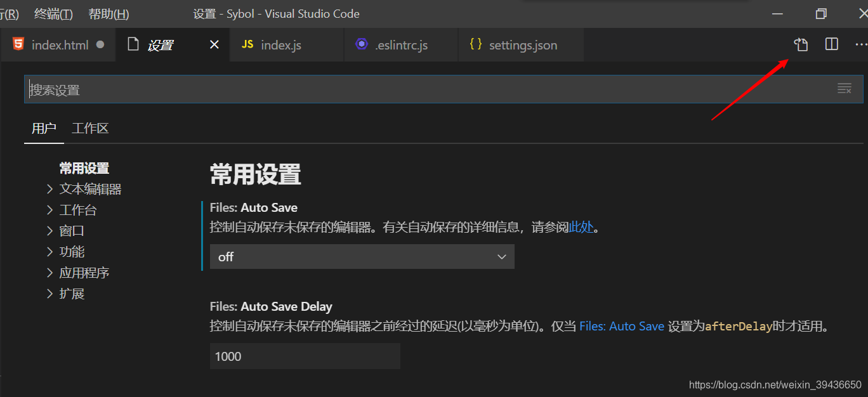Click the Auto Save Delay 1000 field

click(x=305, y=356)
